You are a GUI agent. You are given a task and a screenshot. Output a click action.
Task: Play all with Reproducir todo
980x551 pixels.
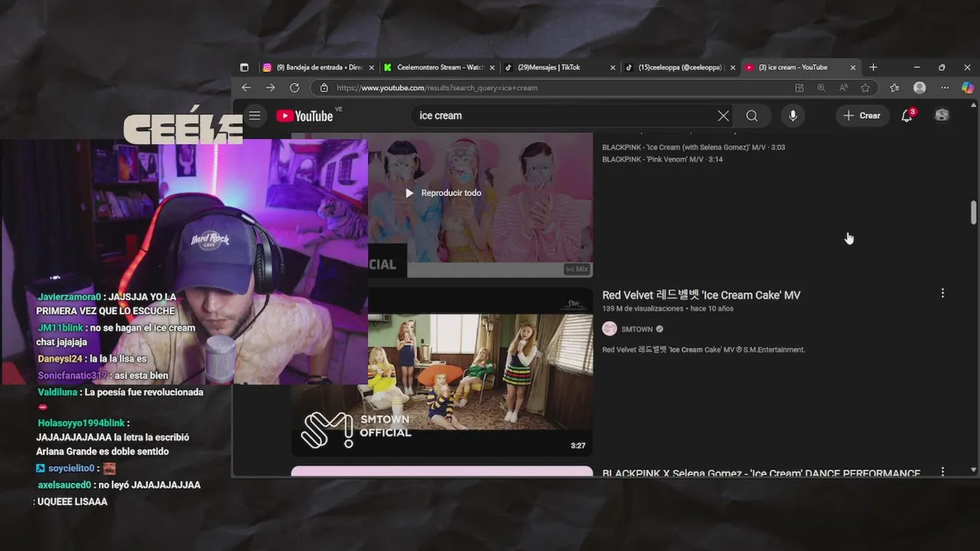tap(443, 193)
